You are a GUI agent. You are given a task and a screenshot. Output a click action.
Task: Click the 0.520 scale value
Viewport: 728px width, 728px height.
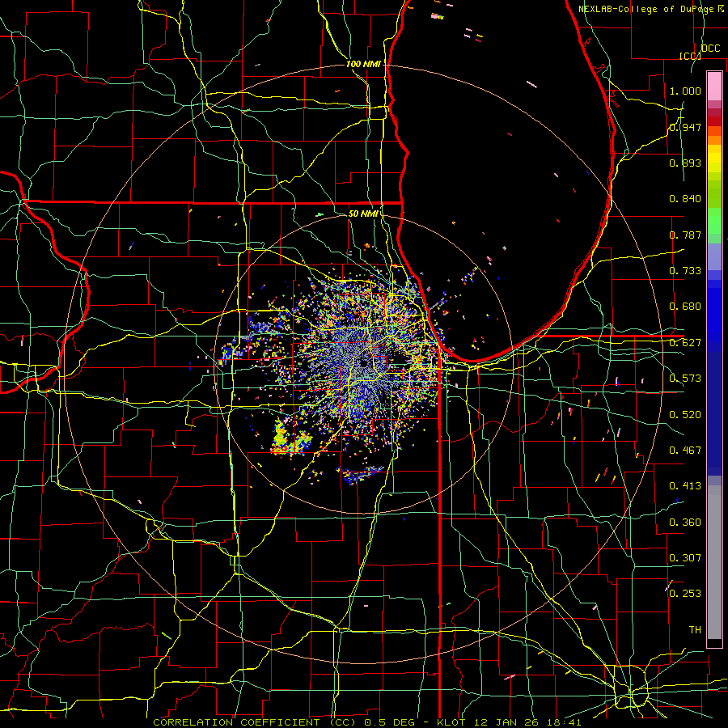coord(685,415)
